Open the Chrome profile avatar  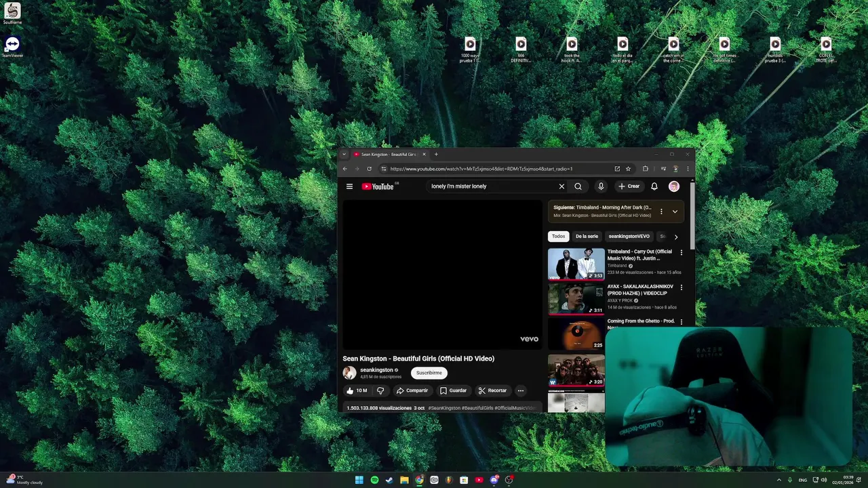point(675,169)
